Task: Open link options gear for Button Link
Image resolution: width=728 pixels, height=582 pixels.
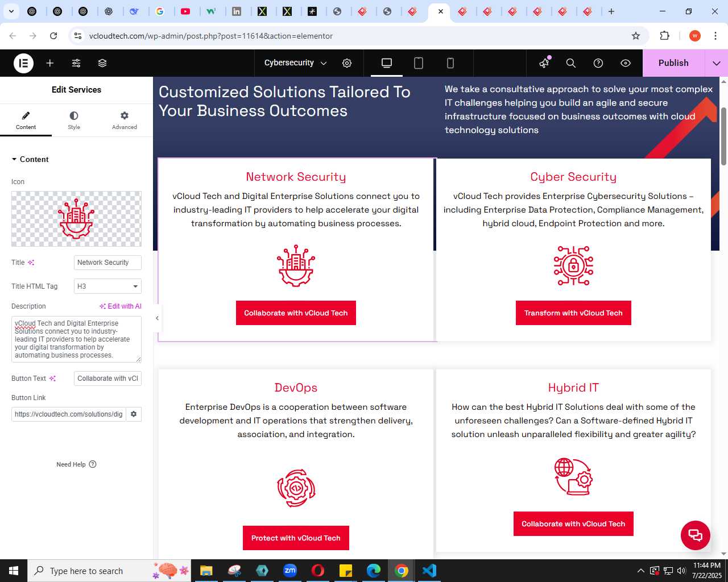Action: [x=134, y=414]
